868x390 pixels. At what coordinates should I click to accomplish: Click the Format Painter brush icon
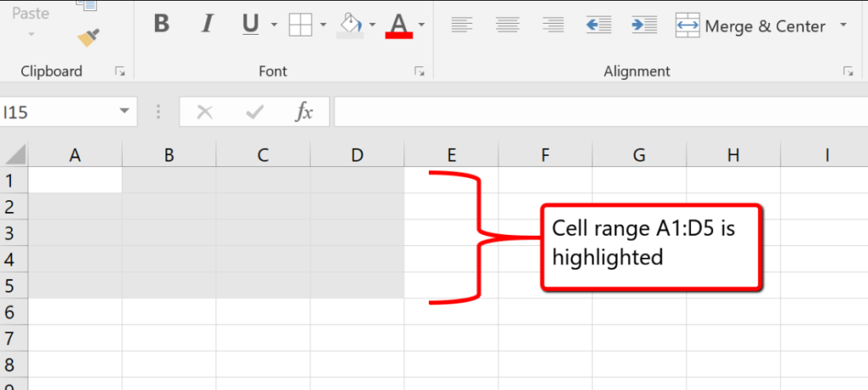[86, 37]
